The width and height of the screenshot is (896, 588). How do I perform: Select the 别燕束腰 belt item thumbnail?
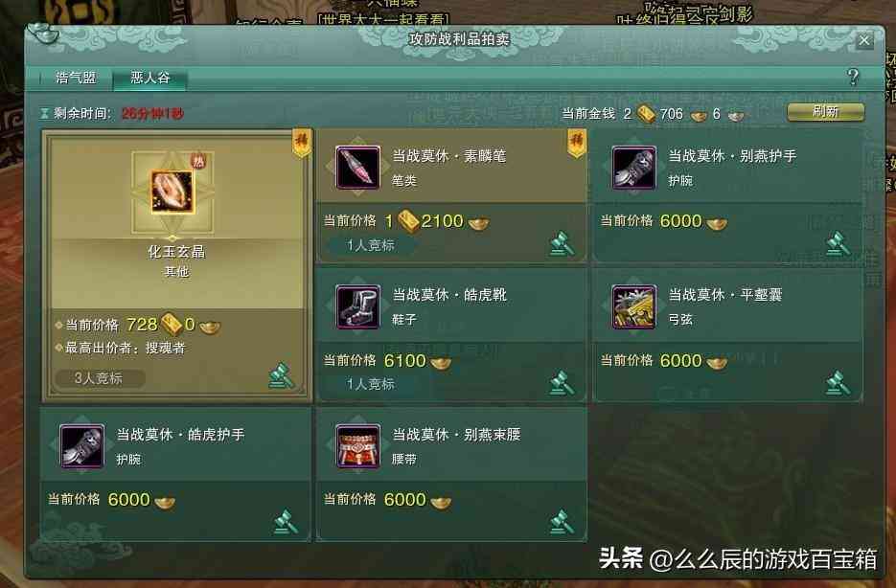coord(357,446)
